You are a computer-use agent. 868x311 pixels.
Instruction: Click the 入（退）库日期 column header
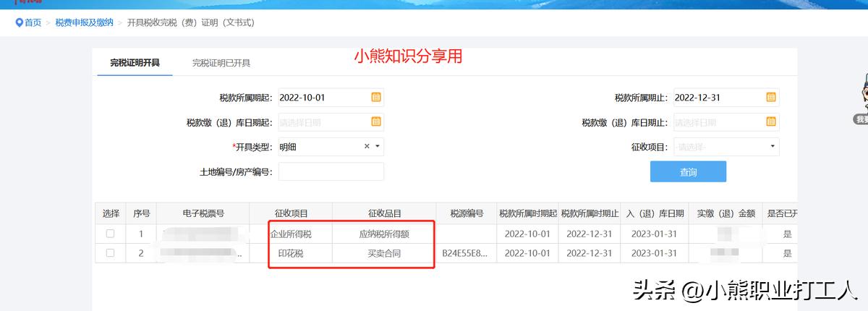tap(655, 213)
